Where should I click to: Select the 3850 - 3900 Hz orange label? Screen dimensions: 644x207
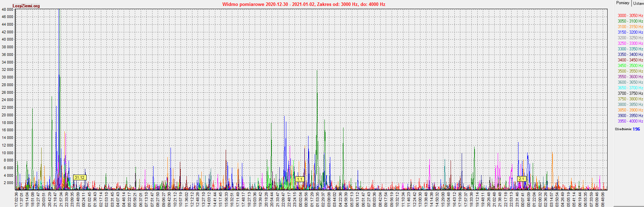pos(630,110)
